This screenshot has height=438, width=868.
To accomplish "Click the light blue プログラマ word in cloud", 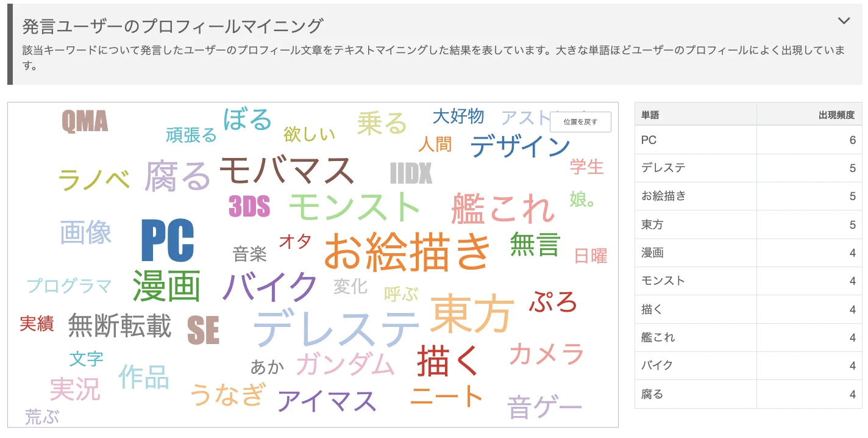I will pyautogui.click(x=69, y=285).
